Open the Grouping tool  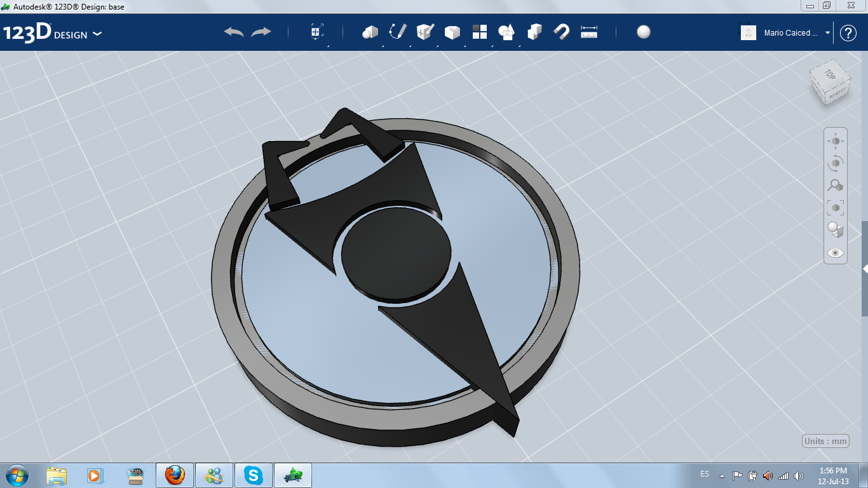pos(506,32)
